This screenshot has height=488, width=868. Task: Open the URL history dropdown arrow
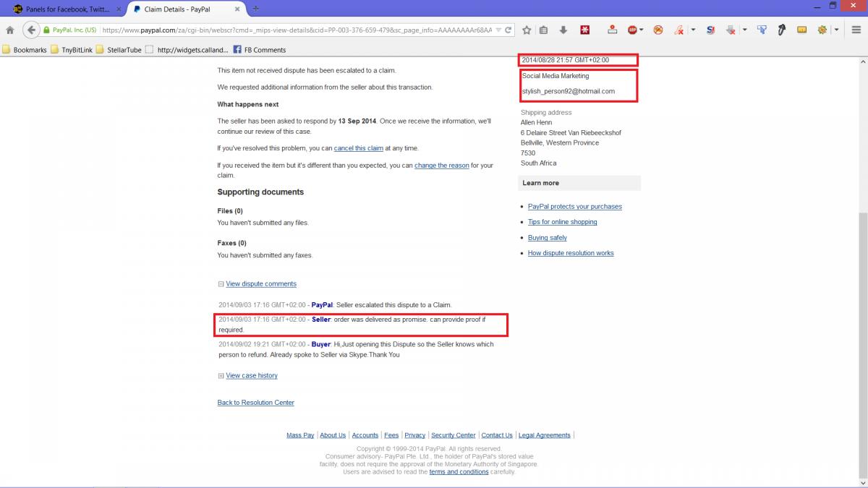click(x=498, y=30)
